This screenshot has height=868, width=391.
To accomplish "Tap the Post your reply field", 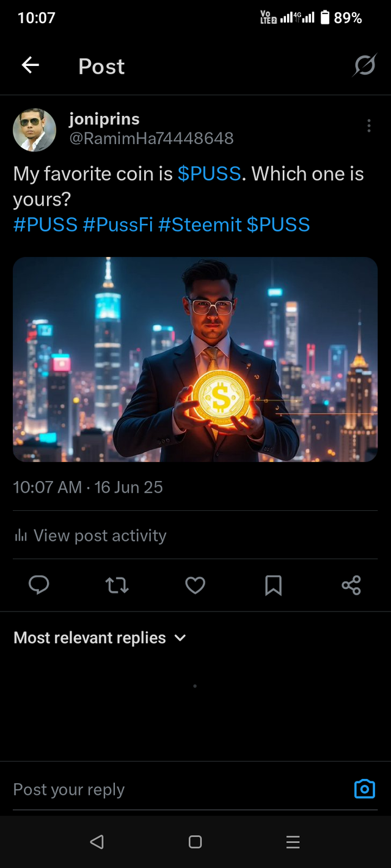I will (x=177, y=789).
